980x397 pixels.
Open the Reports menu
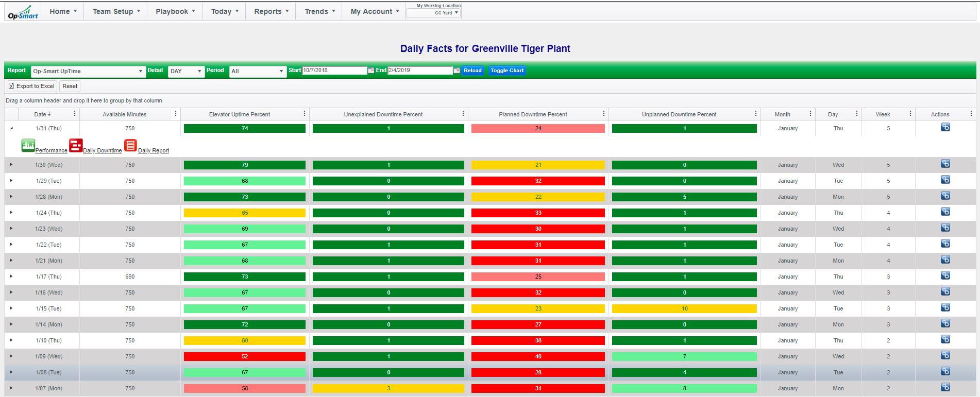pos(271,11)
